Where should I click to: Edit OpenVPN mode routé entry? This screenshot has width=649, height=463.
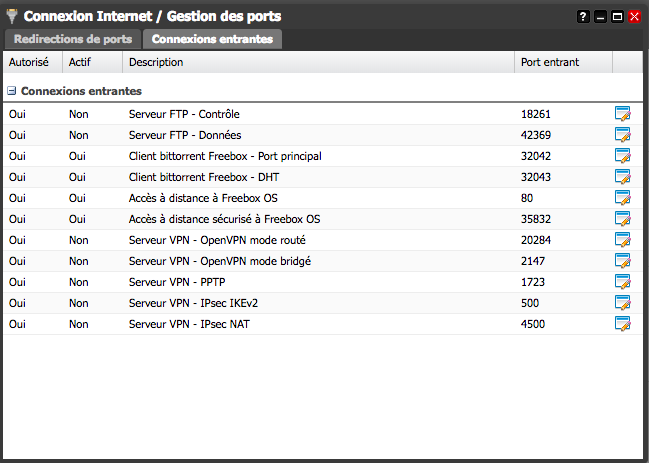[623, 240]
